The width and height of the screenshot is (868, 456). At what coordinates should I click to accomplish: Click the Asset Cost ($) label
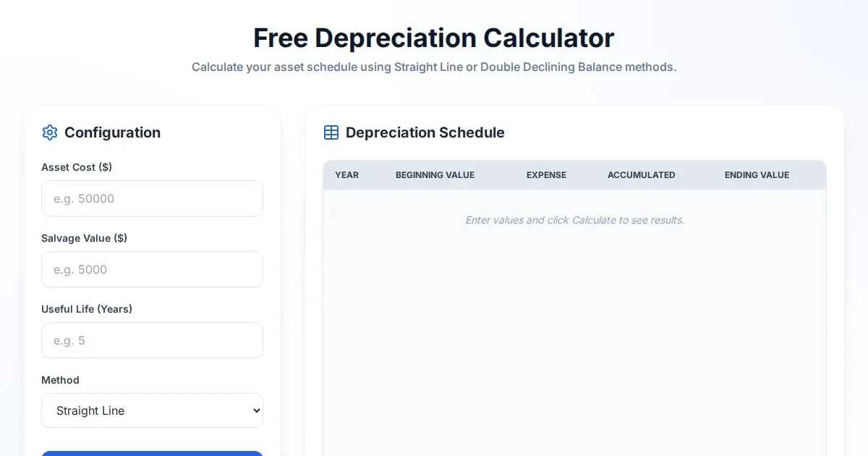point(77,167)
